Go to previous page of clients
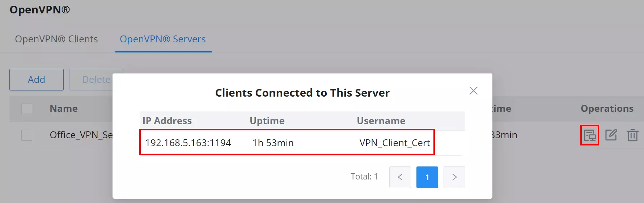This screenshot has height=203, width=644. [x=400, y=177]
